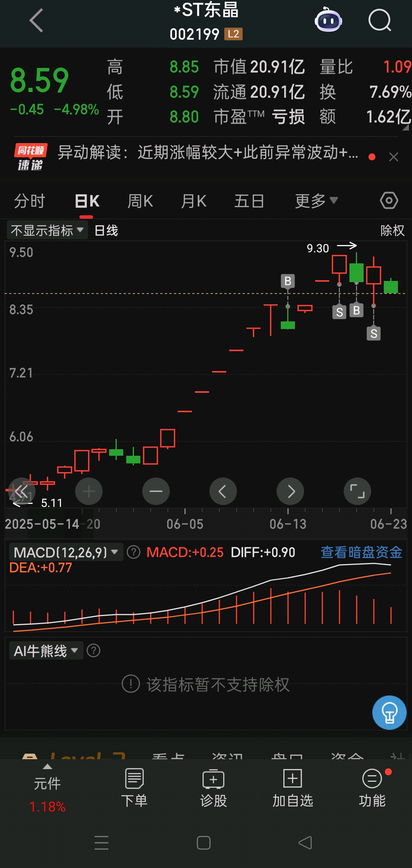Tap Android back triangle button

click(x=305, y=842)
